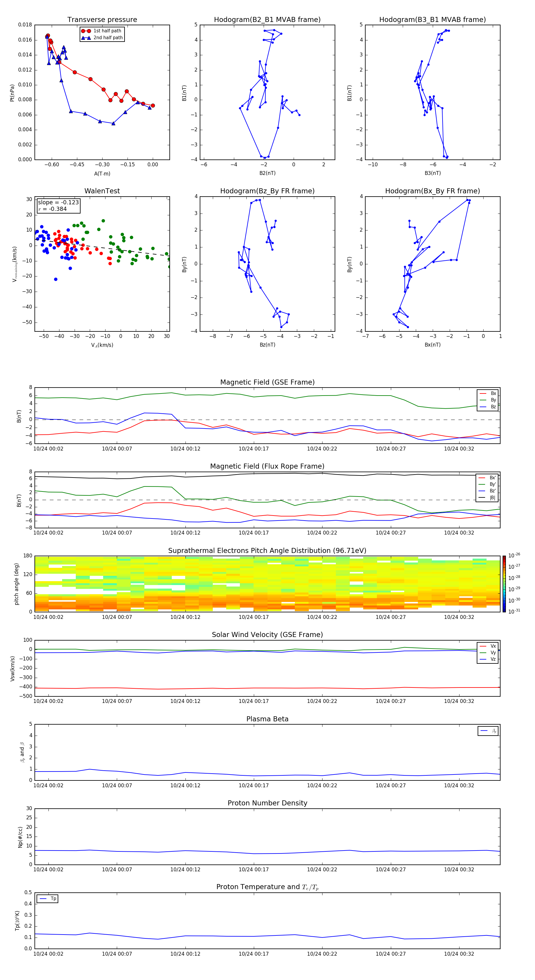The height and width of the screenshot is (980, 535).
Task: Click the '2nd half path' legend entry
Action: point(102,38)
